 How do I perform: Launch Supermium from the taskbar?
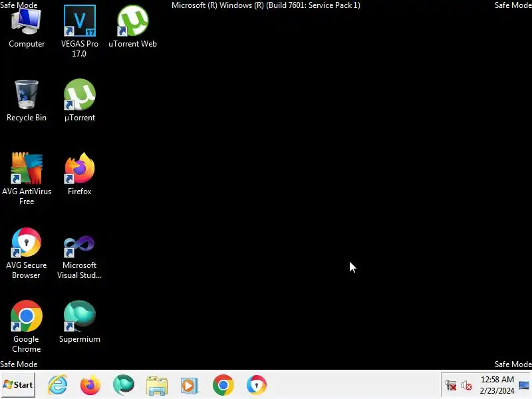pyautogui.click(x=124, y=385)
